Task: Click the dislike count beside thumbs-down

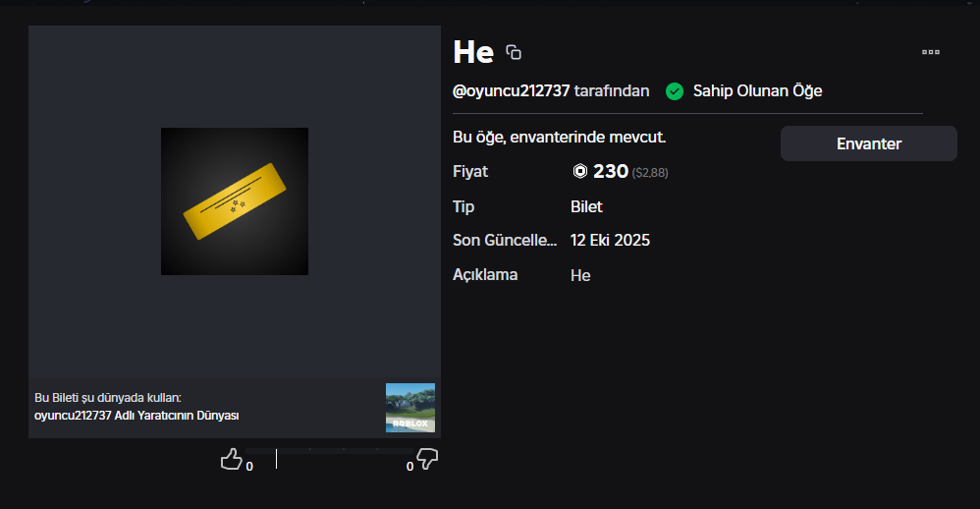Action: click(x=409, y=467)
